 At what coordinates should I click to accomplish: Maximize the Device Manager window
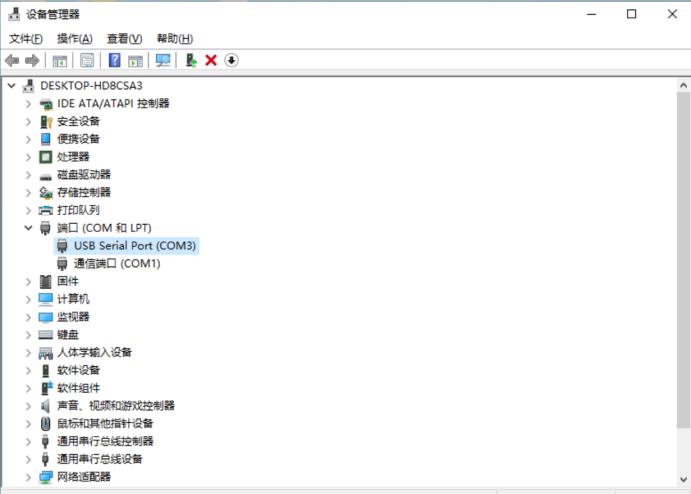coord(632,15)
